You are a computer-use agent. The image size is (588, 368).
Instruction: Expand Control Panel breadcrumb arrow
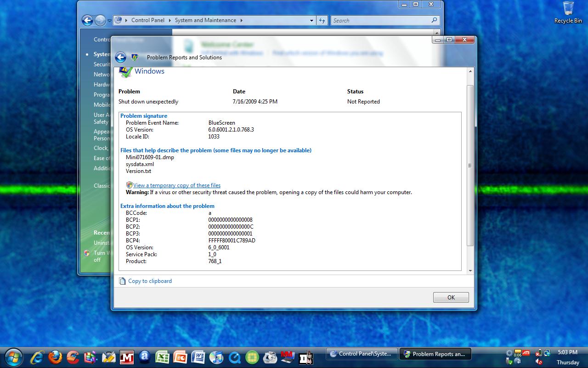pyautogui.click(x=169, y=20)
